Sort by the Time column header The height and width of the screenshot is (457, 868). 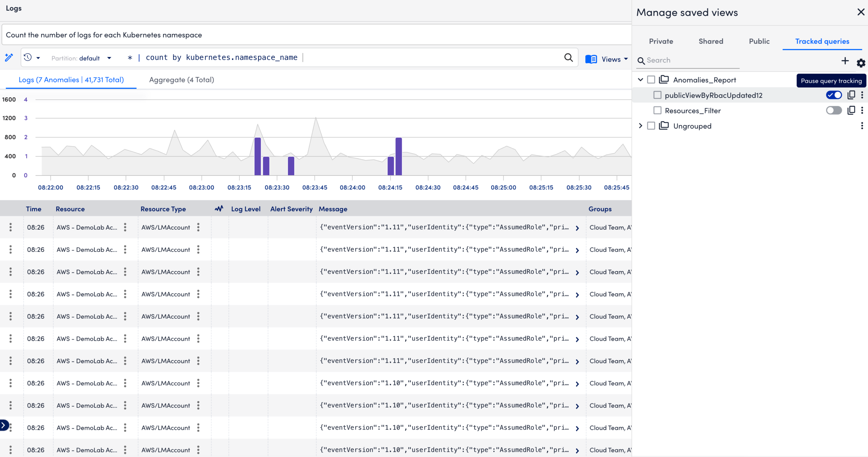click(x=34, y=209)
